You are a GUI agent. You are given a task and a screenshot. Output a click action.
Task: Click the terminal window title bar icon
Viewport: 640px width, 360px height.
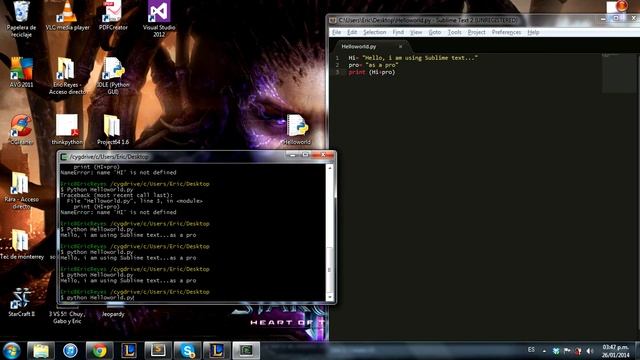click(x=64, y=156)
